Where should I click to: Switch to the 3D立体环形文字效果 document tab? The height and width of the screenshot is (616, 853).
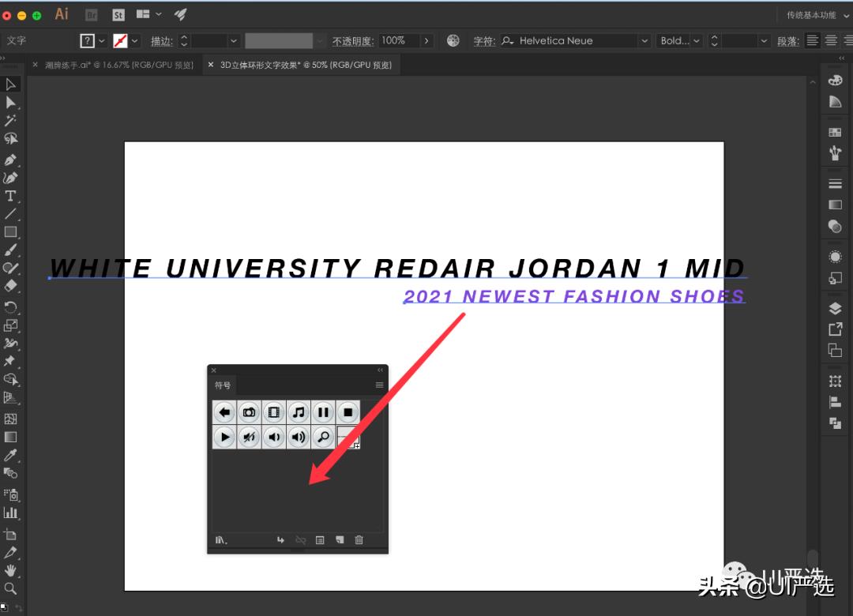[x=306, y=65]
